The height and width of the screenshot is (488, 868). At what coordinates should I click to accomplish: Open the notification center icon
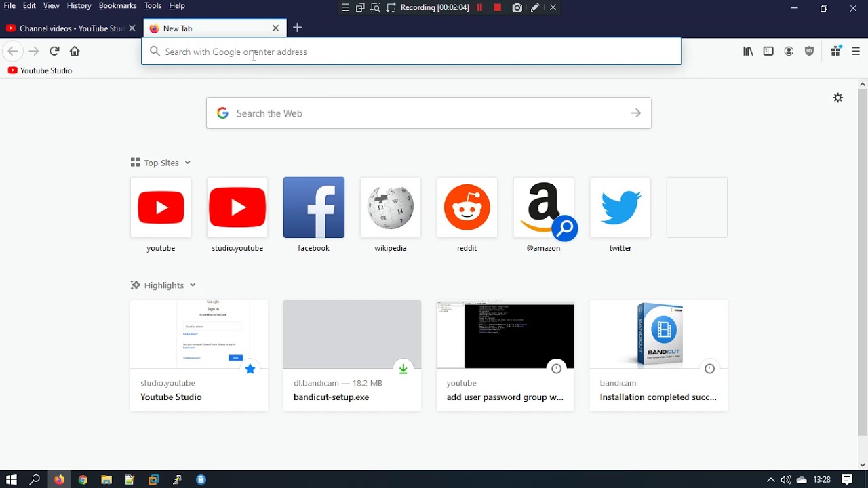[847, 479]
